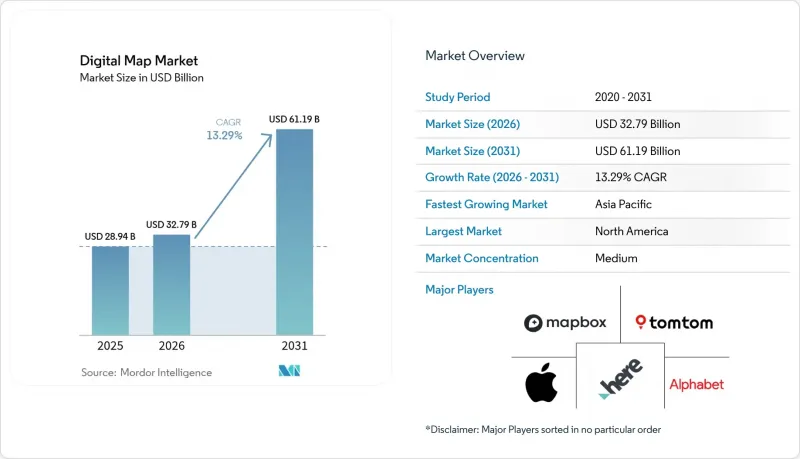
Task: Select the 2025 bar in chart
Action: coord(110,291)
